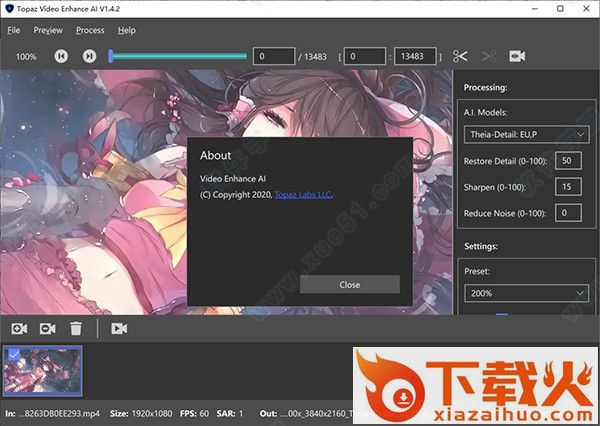Click the trim start frame field

coord(365,56)
